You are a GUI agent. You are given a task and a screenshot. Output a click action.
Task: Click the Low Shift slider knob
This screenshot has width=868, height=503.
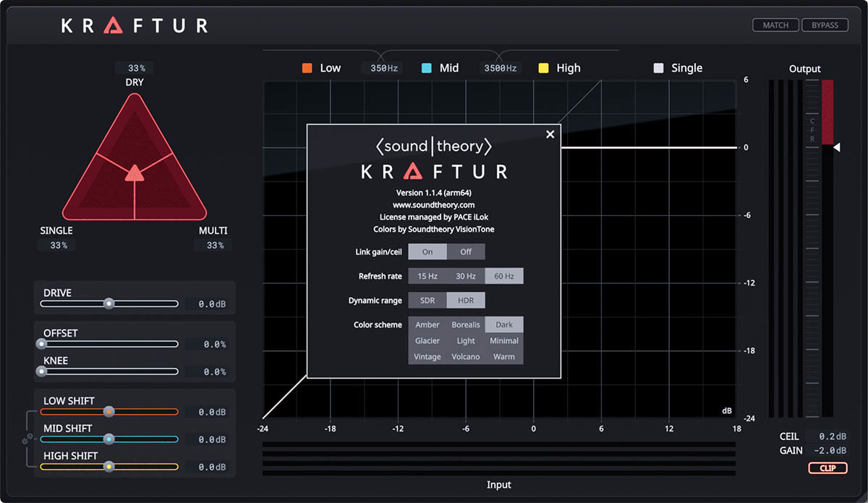point(109,412)
